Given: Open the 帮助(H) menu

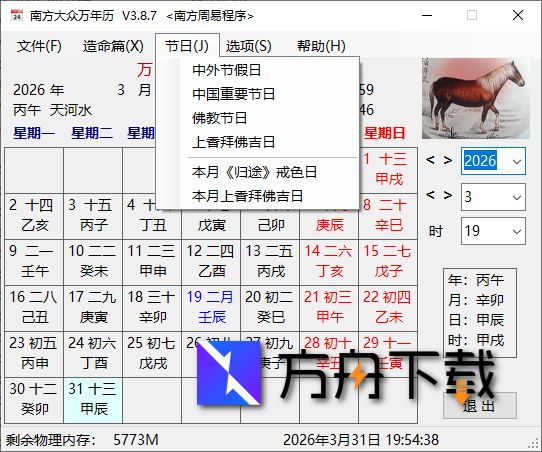Looking at the screenshot, I should pyautogui.click(x=321, y=46).
